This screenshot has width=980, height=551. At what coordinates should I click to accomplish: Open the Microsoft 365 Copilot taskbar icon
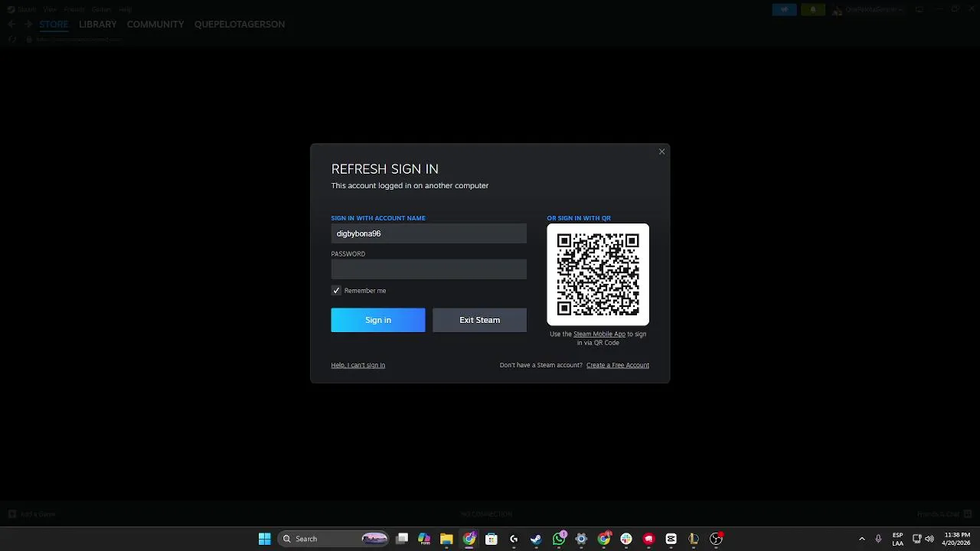(424, 539)
